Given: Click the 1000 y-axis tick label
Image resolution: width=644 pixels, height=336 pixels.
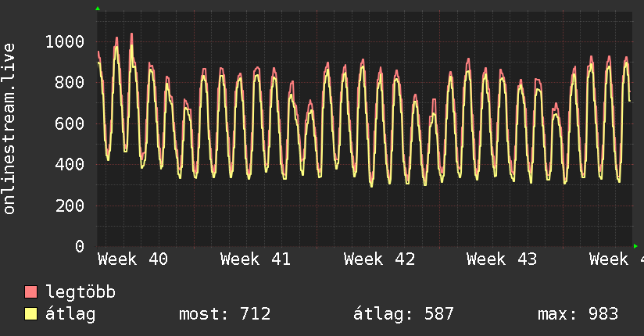Looking at the screenshot, I should point(65,42).
